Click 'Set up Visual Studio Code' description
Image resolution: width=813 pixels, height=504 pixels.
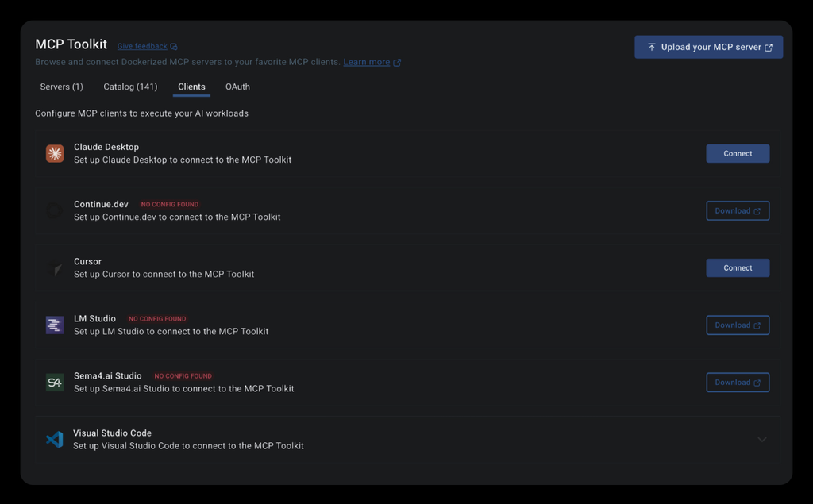[188, 446]
